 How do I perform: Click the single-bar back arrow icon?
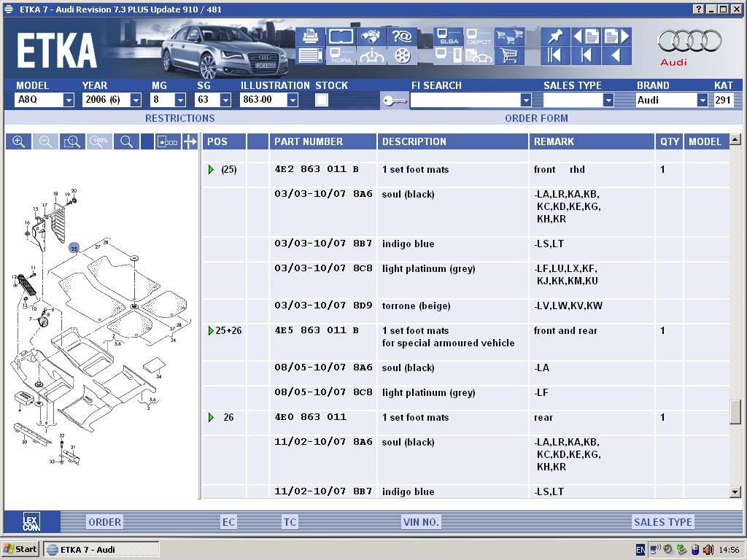click(586, 55)
